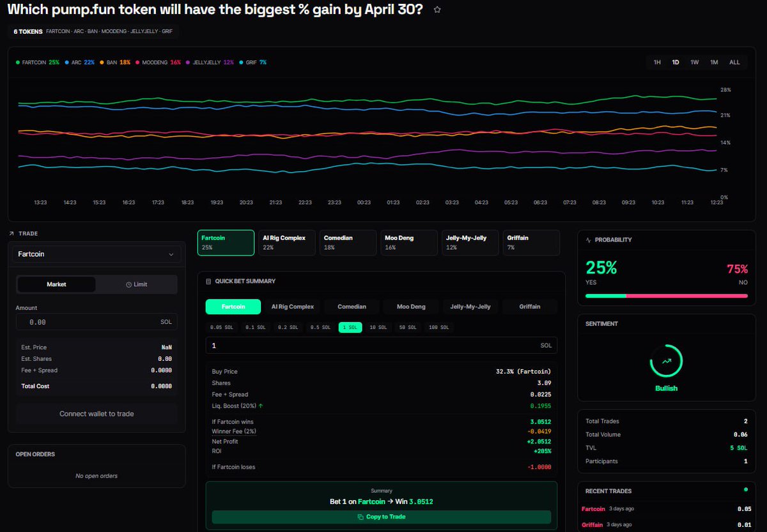Click the 25% YES probability value
Screen dimensions: 767x532
click(x=601, y=268)
